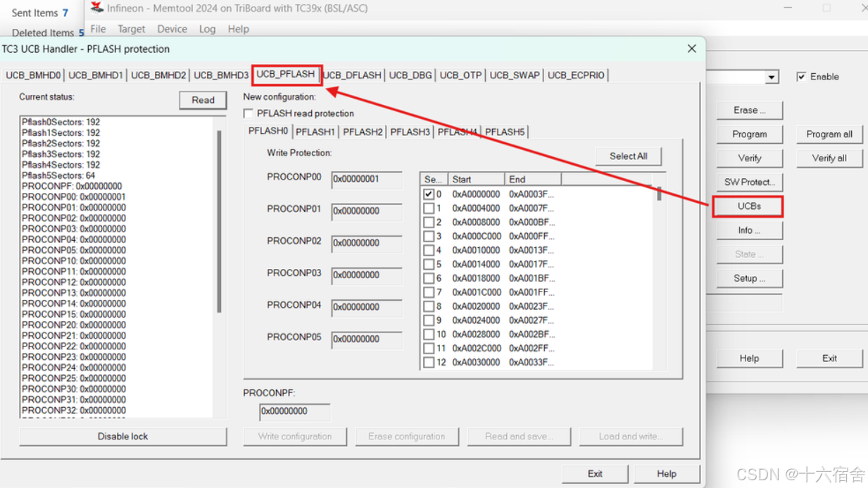The image size is (868, 488).
Task: Select the PFLASH0 sub-tab
Action: [x=268, y=131]
